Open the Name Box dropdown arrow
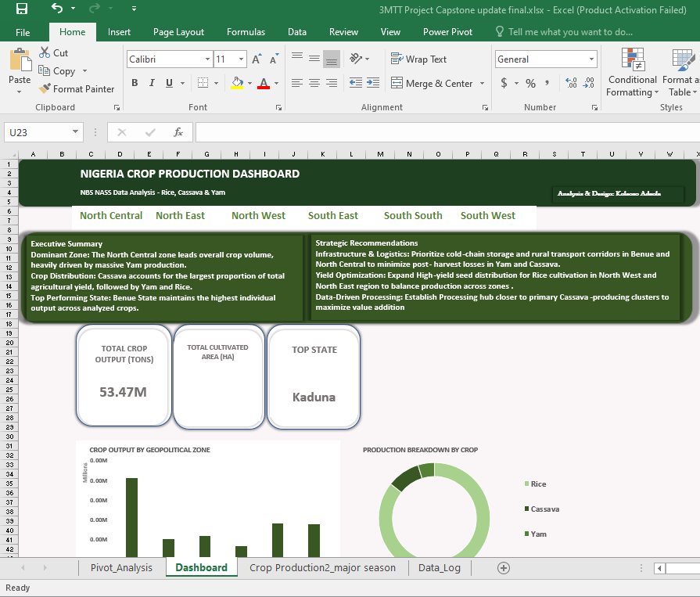Screen dimensions: 700x597 pyautogui.click(x=75, y=131)
